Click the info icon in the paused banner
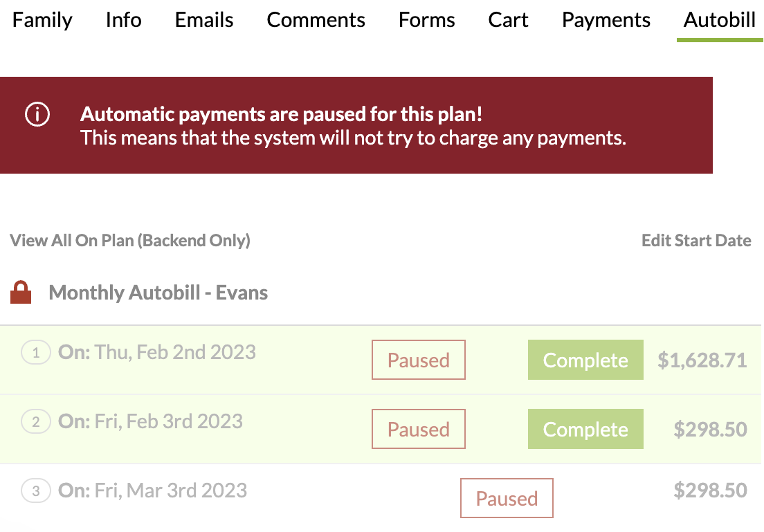 tap(37, 115)
